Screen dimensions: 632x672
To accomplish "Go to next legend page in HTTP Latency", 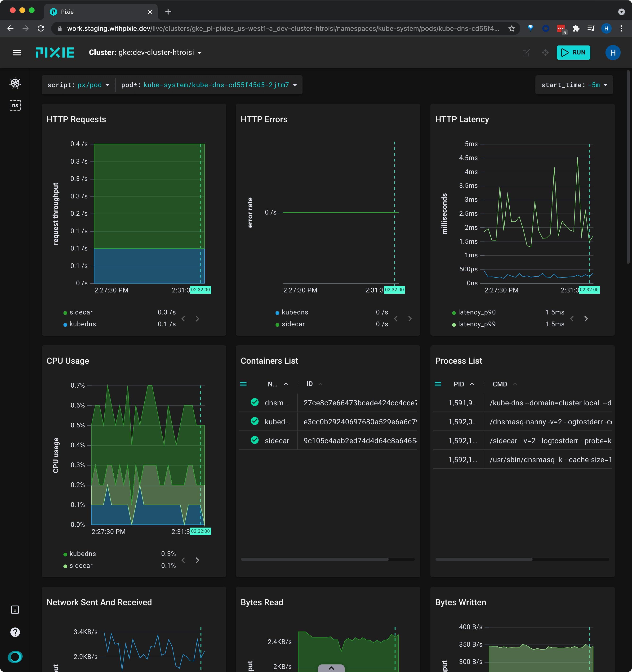I will coord(586,319).
